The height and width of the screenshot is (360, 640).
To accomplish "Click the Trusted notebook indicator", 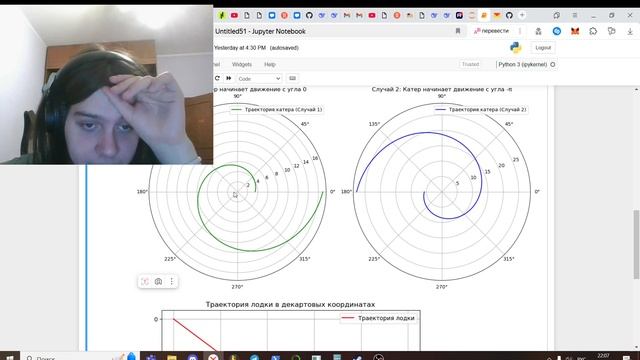I will click(x=470, y=64).
